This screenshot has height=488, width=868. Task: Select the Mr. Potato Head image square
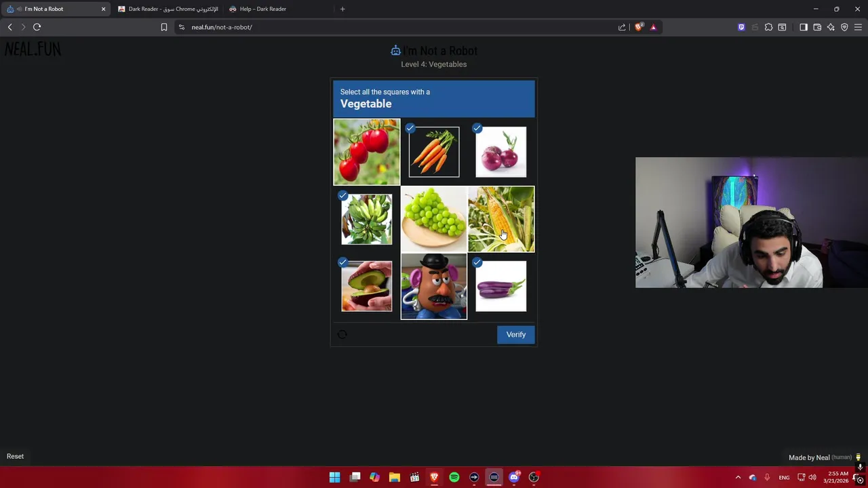click(x=434, y=286)
